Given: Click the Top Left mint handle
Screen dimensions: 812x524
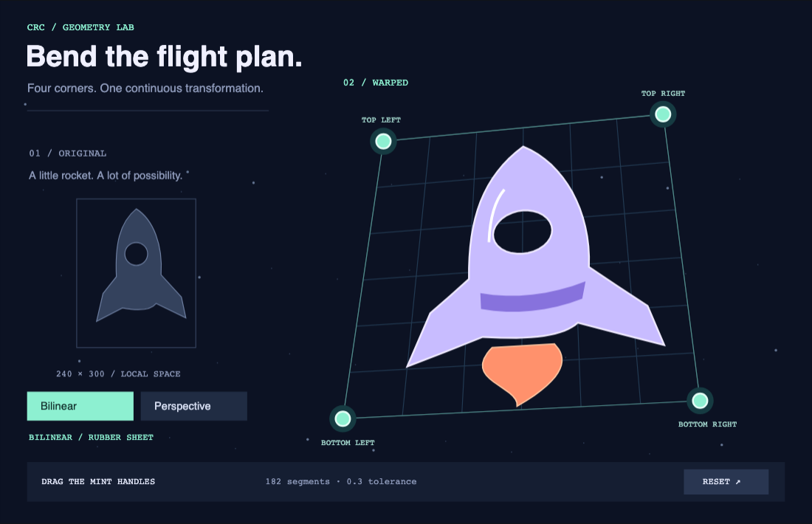Looking at the screenshot, I should pos(383,142).
